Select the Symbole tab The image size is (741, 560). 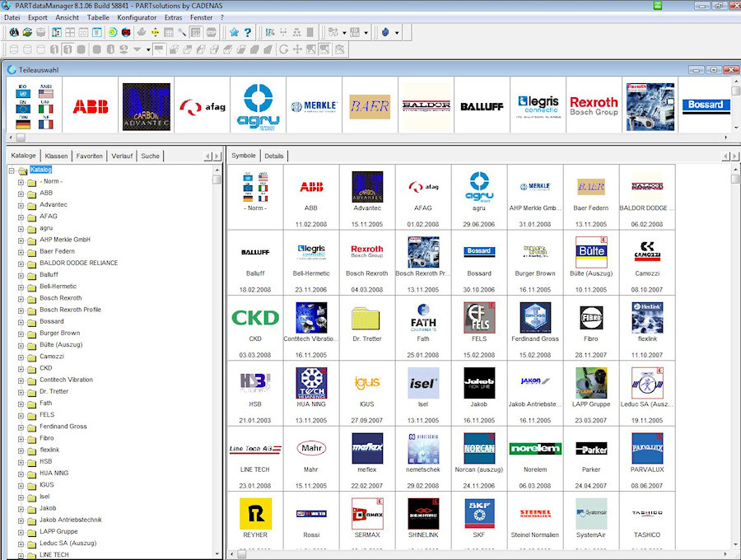(x=244, y=156)
